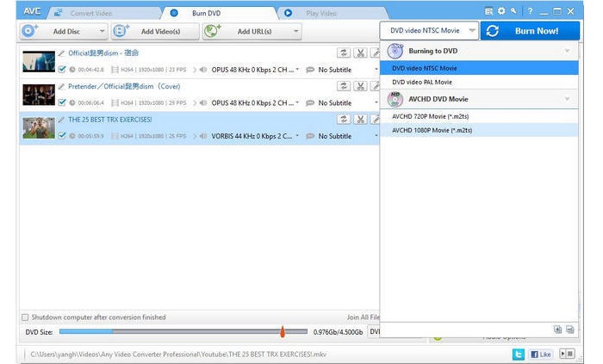Click the orange DVD size marker
Screen dimensions: 603x364
[x=283, y=331]
